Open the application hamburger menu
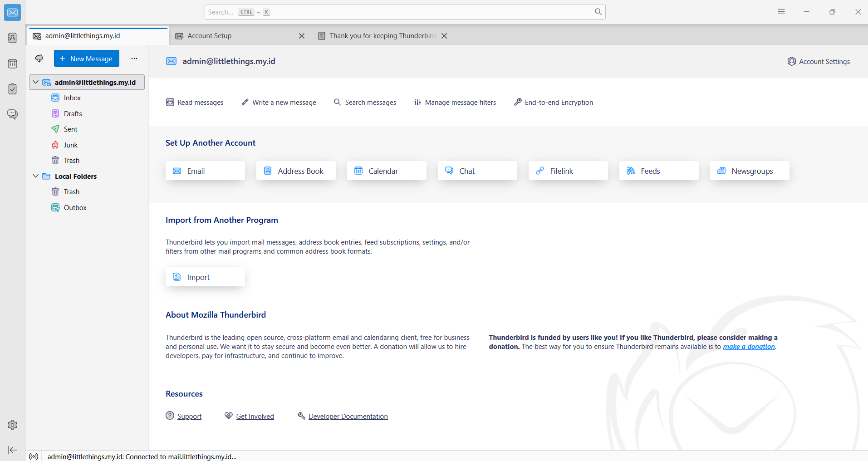Viewport: 868px width, 461px height. click(x=781, y=12)
